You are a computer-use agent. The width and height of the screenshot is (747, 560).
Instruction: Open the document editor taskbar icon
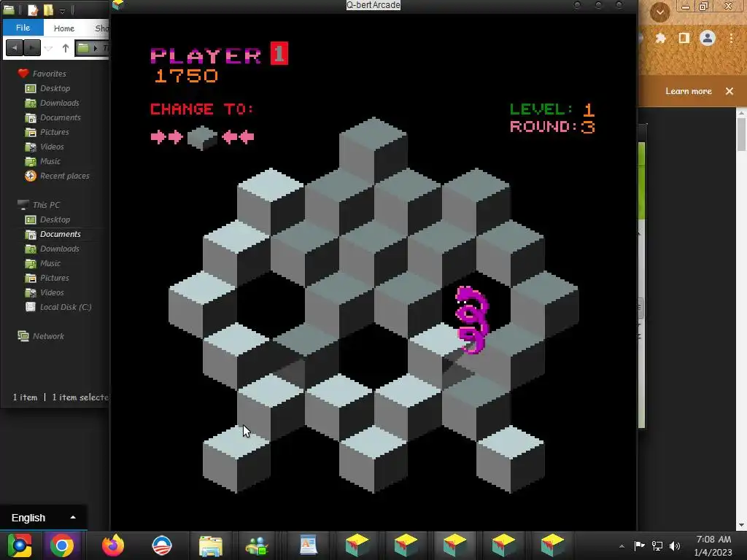pos(309,545)
